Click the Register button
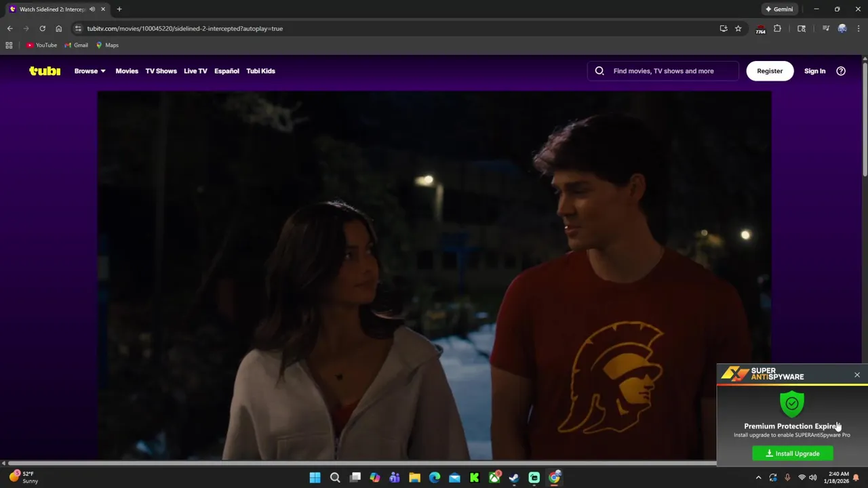 point(770,70)
